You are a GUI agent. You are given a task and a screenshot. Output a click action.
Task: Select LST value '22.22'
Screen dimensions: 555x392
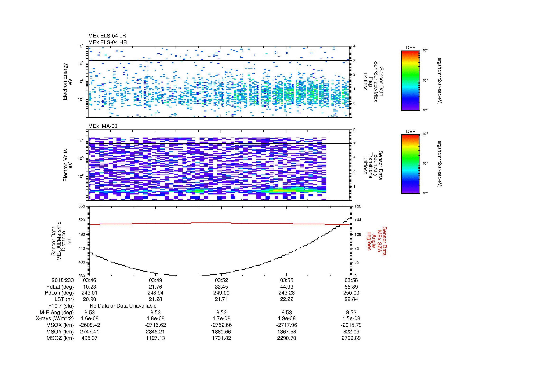click(x=287, y=299)
